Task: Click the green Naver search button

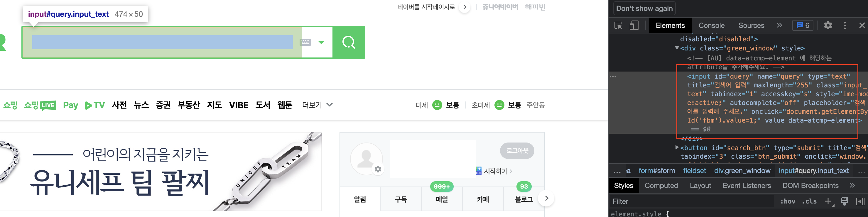Action: coord(349,42)
